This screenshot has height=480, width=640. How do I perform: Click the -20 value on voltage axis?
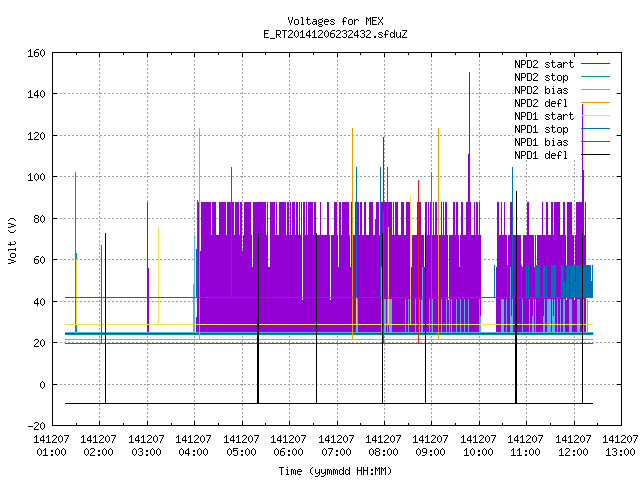[x=36, y=426]
